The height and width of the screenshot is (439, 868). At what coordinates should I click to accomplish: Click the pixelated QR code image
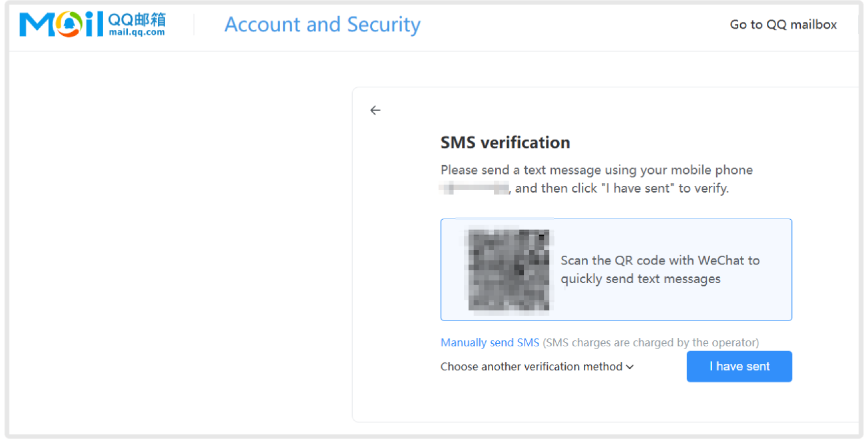(x=509, y=270)
